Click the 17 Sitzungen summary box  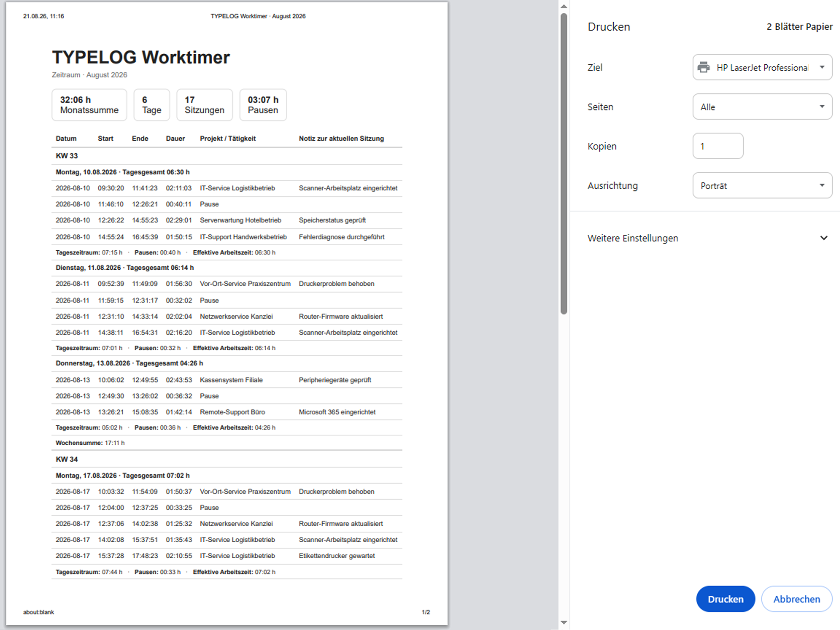[x=205, y=105]
